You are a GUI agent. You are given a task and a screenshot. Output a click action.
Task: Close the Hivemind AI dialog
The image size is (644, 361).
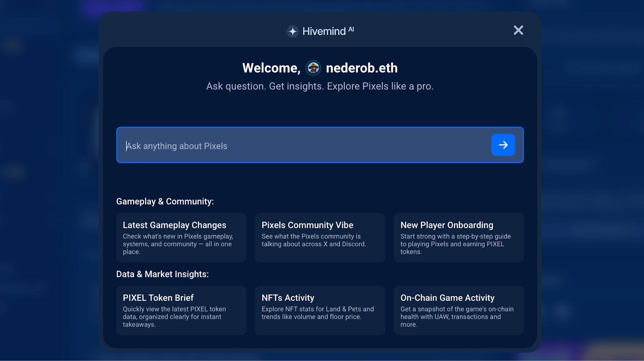pyautogui.click(x=518, y=30)
